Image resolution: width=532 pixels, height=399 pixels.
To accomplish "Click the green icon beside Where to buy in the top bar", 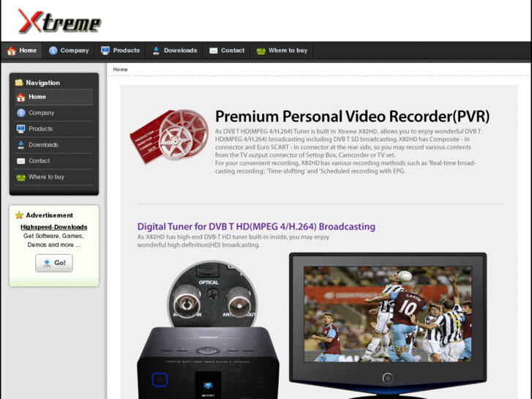I will 261,51.
